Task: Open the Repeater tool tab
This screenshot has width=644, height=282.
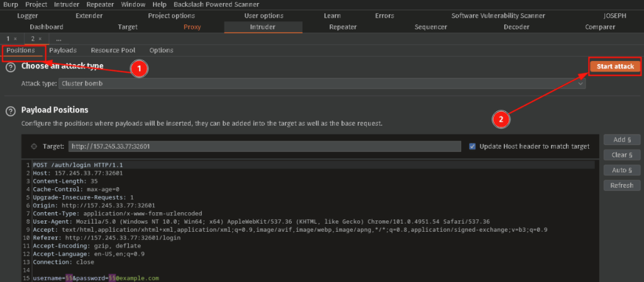Action: 343,27
